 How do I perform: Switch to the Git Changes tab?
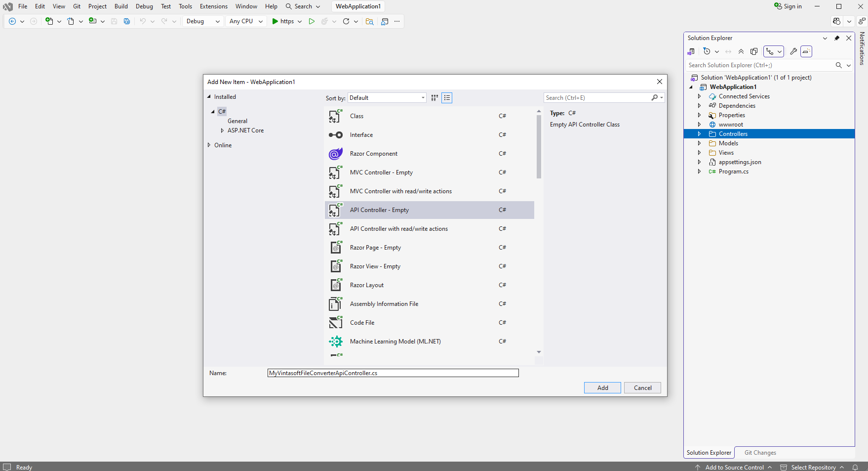[x=760, y=452]
